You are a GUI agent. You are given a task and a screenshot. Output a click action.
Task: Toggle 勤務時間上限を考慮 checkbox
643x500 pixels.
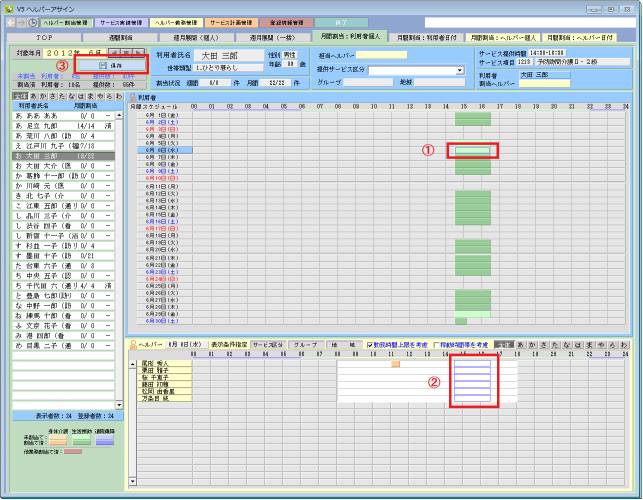371,345
